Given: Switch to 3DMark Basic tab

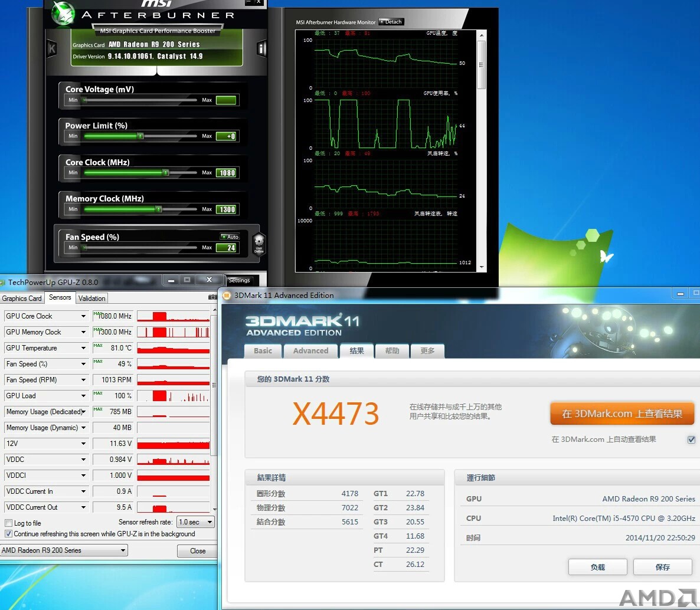Looking at the screenshot, I should (x=263, y=351).
